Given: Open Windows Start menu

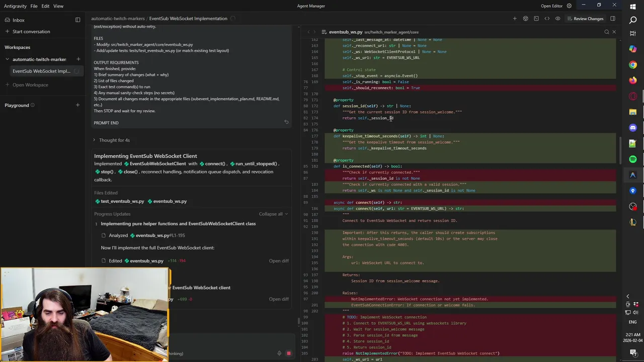Looking at the screenshot, I should pos(633,7).
